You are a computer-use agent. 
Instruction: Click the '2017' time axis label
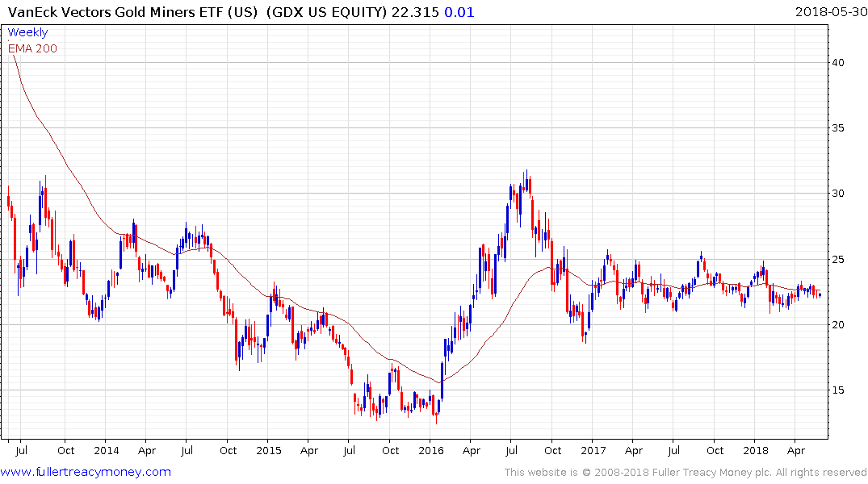click(593, 450)
